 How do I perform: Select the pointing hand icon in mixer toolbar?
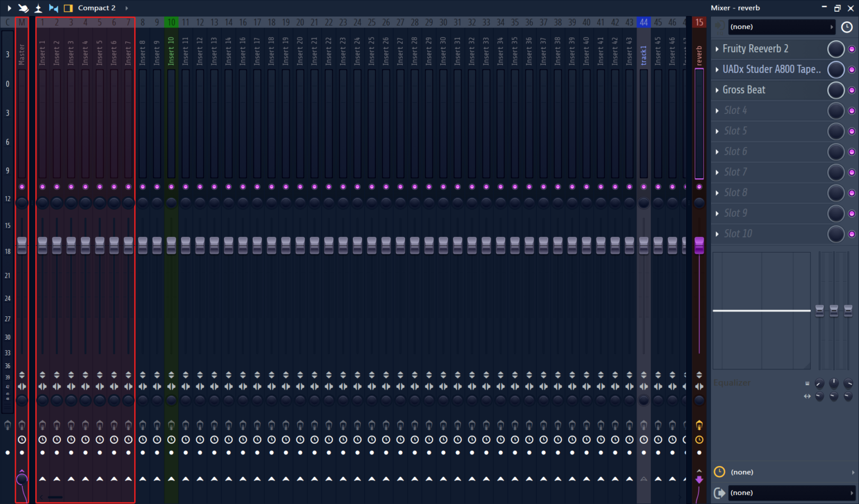23,8
